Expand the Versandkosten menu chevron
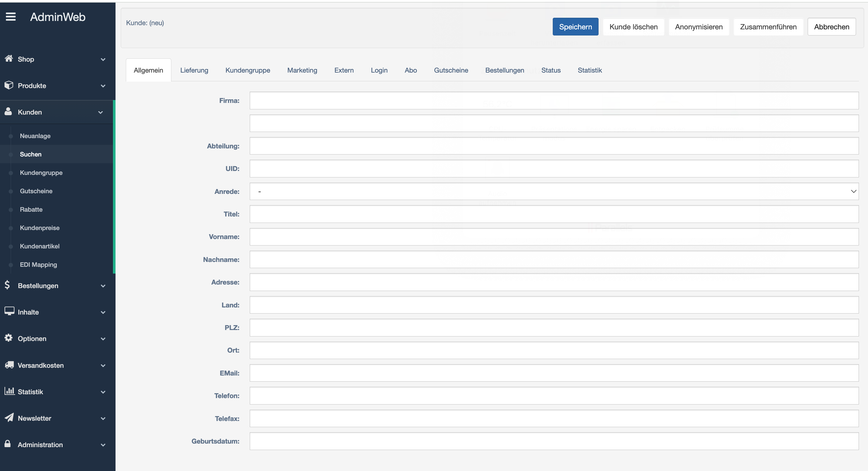868x471 pixels. pyautogui.click(x=103, y=366)
